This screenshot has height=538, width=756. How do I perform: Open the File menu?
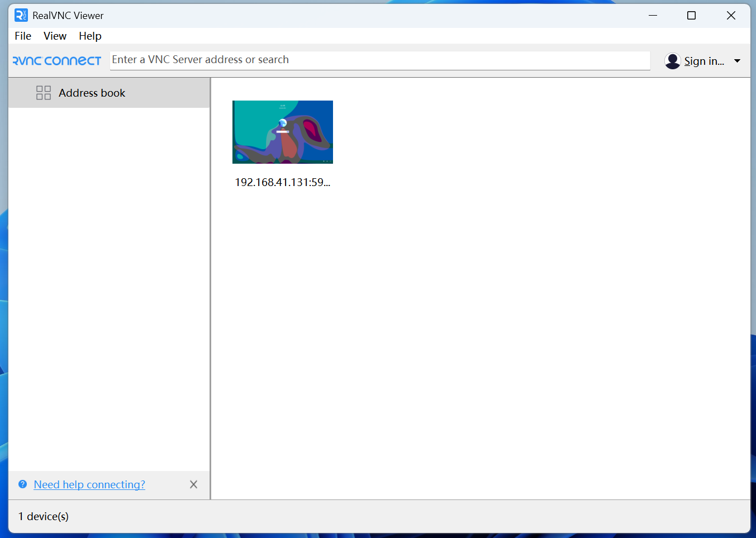tap(23, 36)
